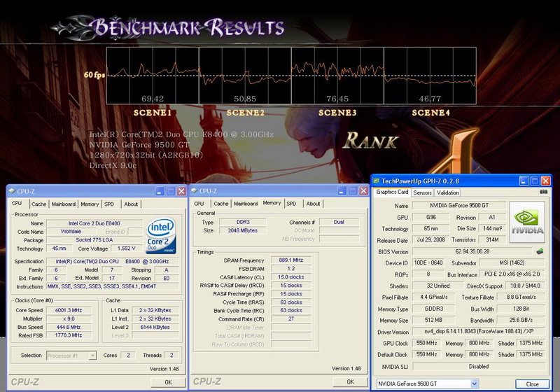Click the Subvendor value MSI (1462)
Viewport: 560px width, 392px height.
pos(512,262)
